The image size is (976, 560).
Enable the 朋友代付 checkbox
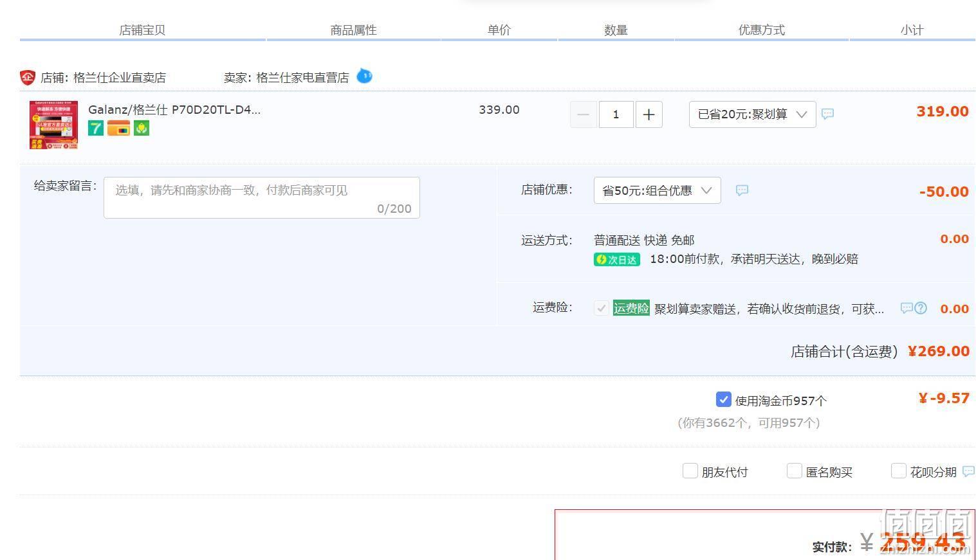coord(690,471)
